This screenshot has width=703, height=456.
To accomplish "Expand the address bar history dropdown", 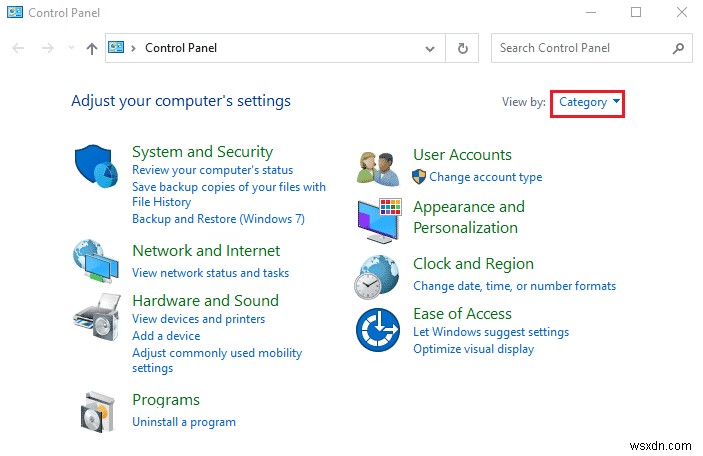I will click(x=430, y=48).
